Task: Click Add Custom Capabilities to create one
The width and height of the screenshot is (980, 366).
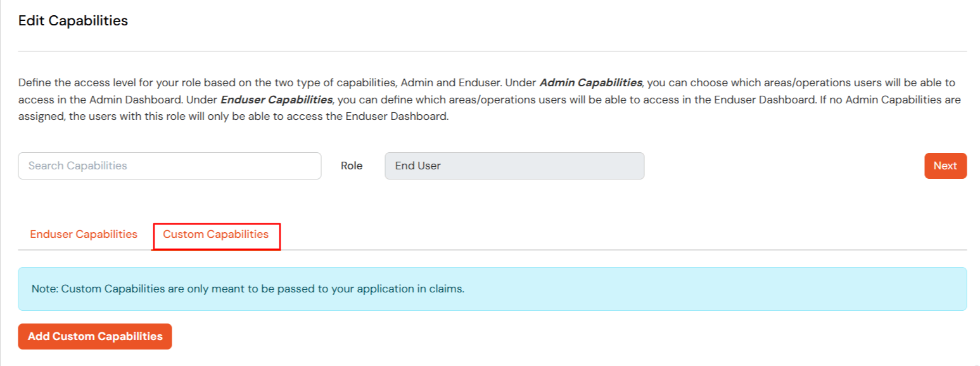Action: point(94,336)
